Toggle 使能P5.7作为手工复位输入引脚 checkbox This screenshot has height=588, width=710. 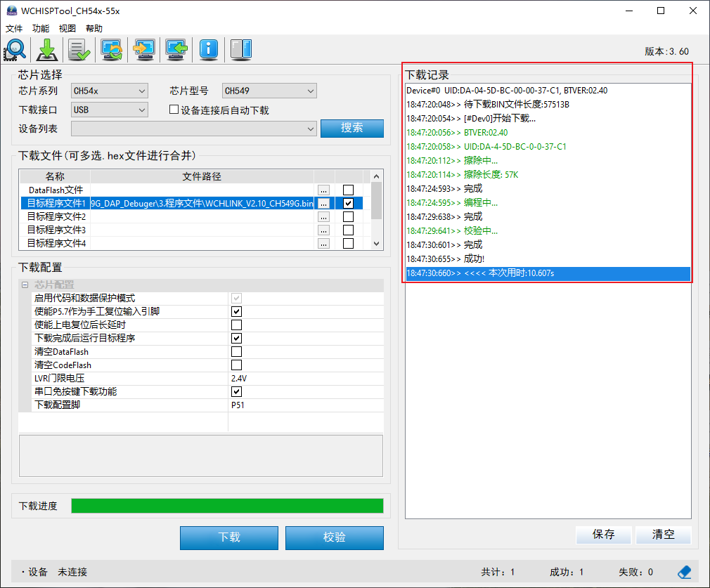click(236, 311)
